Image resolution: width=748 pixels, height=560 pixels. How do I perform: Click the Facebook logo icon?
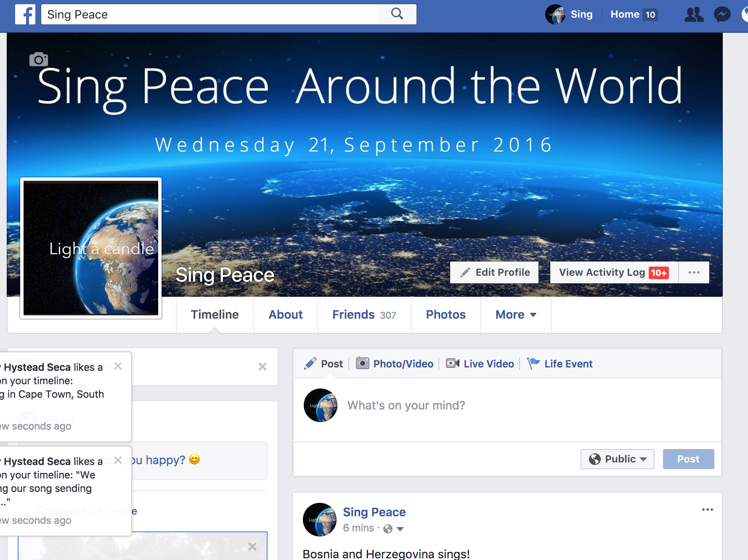(25, 15)
